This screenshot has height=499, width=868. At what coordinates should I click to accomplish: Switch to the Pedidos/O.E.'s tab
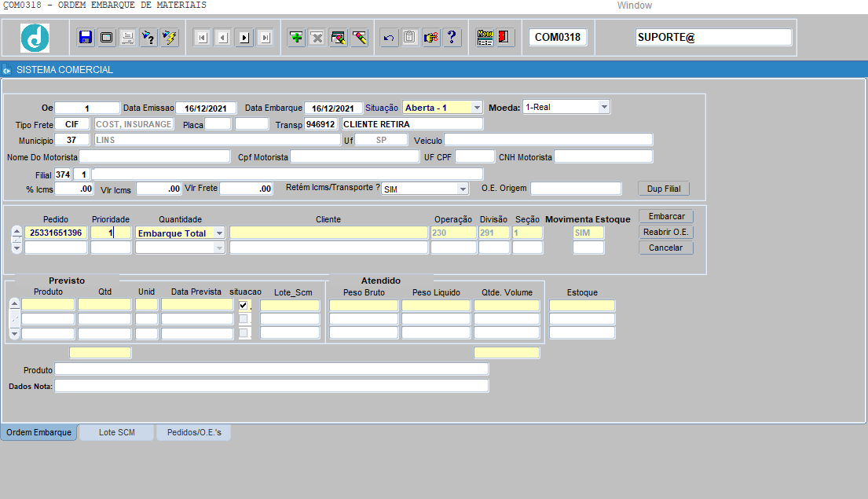[x=194, y=432]
